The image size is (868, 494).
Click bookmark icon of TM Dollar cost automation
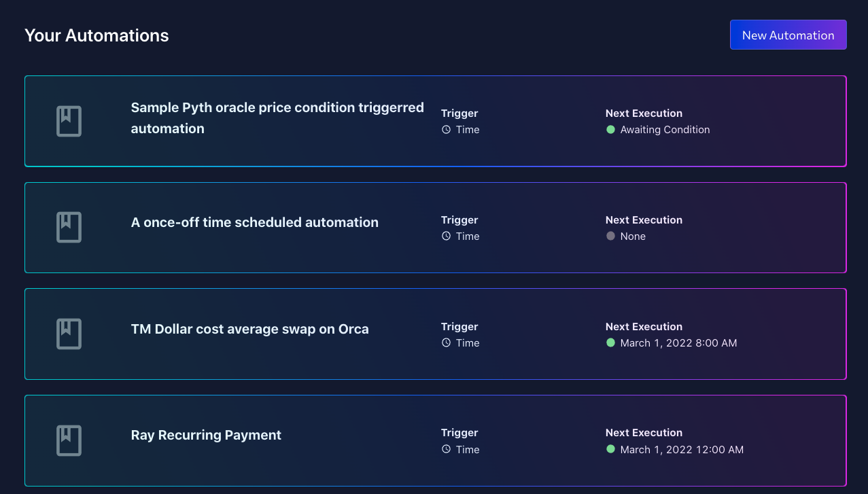(69, 334)
